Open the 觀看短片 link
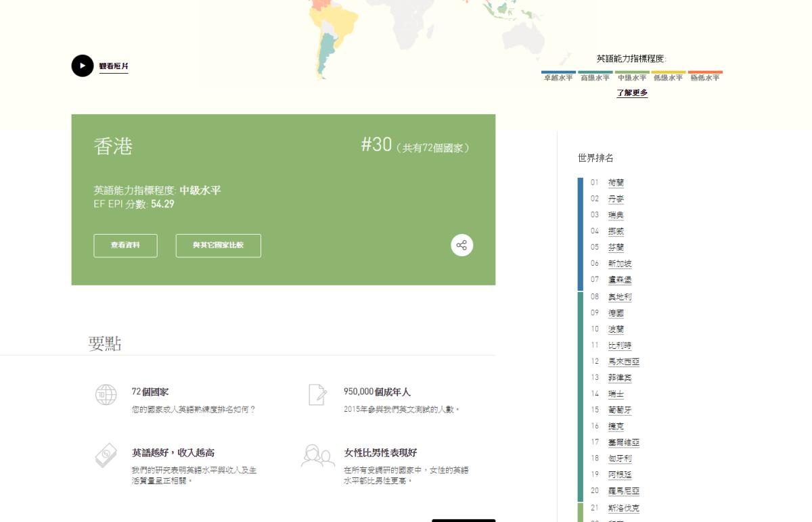The height and width of the screenshot is (522, 812). click(114, 66)
